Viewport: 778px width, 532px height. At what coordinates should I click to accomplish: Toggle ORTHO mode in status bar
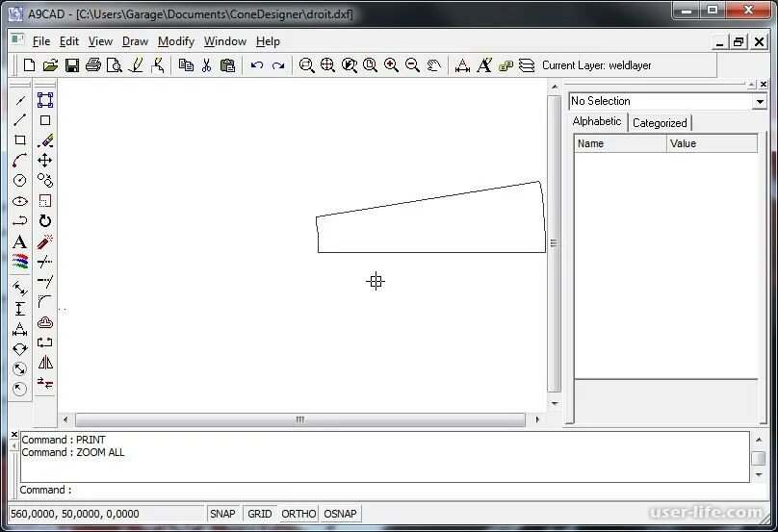[x=298, y=514]
